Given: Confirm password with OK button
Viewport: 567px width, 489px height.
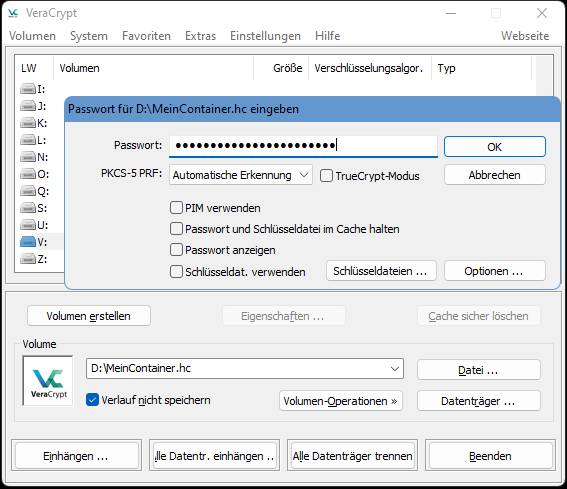Looking at the screenshot, I should point(495,147).
